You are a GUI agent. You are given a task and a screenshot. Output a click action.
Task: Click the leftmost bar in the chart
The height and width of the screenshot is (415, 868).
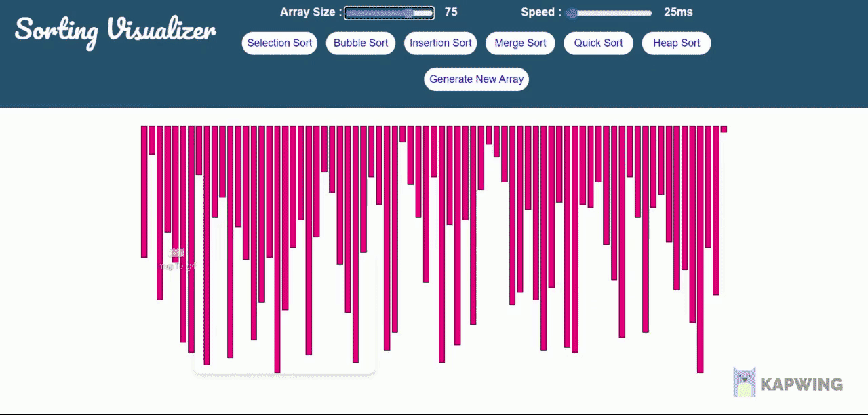click(142, 190)
